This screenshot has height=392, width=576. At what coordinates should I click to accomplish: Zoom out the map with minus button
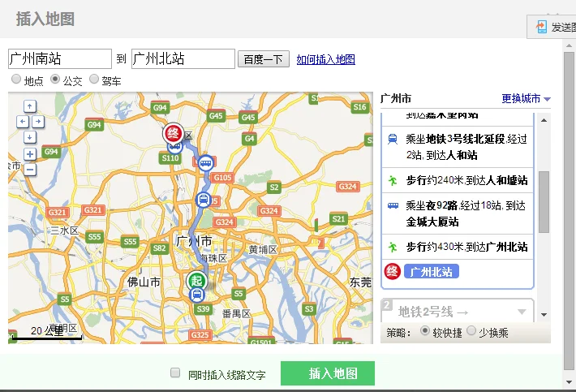30,170
